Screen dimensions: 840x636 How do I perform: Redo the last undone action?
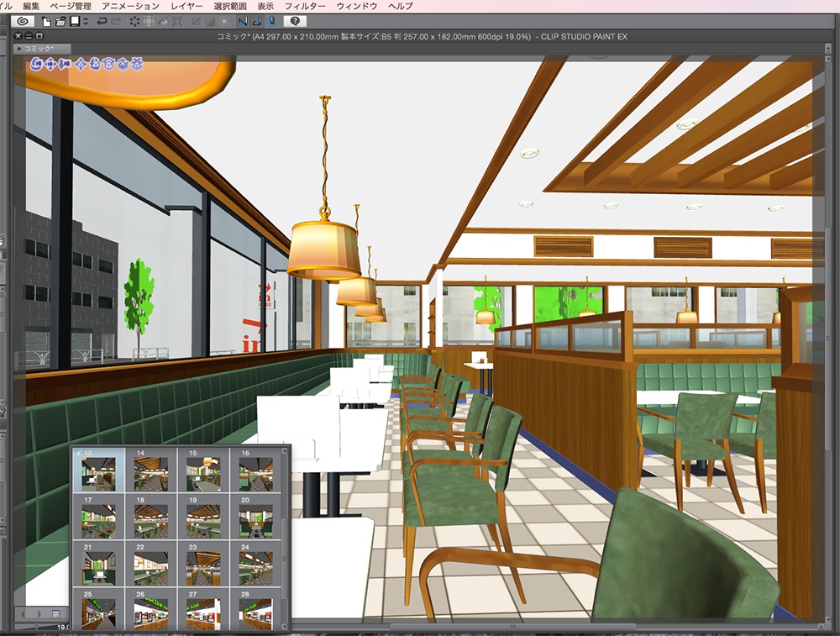coord(116,22)
